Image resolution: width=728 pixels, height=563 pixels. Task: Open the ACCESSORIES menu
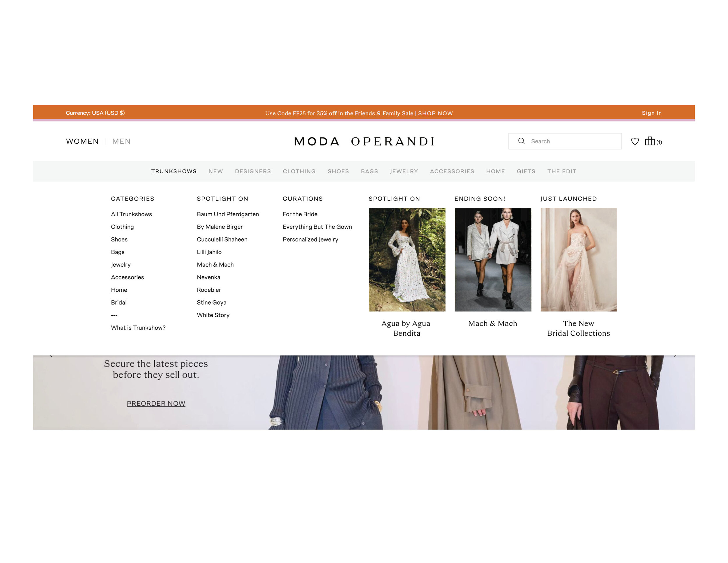[x=452, y=171]
